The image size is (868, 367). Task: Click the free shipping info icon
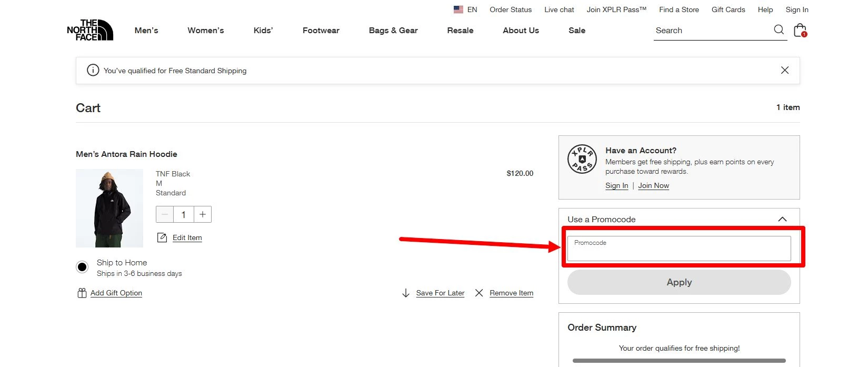pos(93,71)
